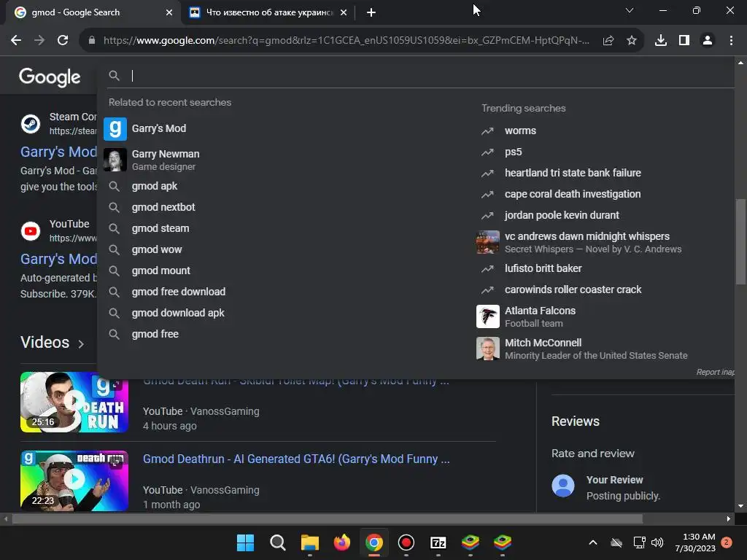Click the browser forward arrow
This screenshot has height=560, width=747.
click(x=39, y=41)
